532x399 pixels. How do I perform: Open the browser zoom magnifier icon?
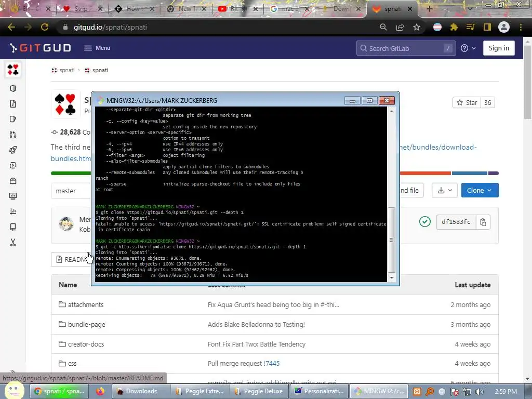click(383, 27)
